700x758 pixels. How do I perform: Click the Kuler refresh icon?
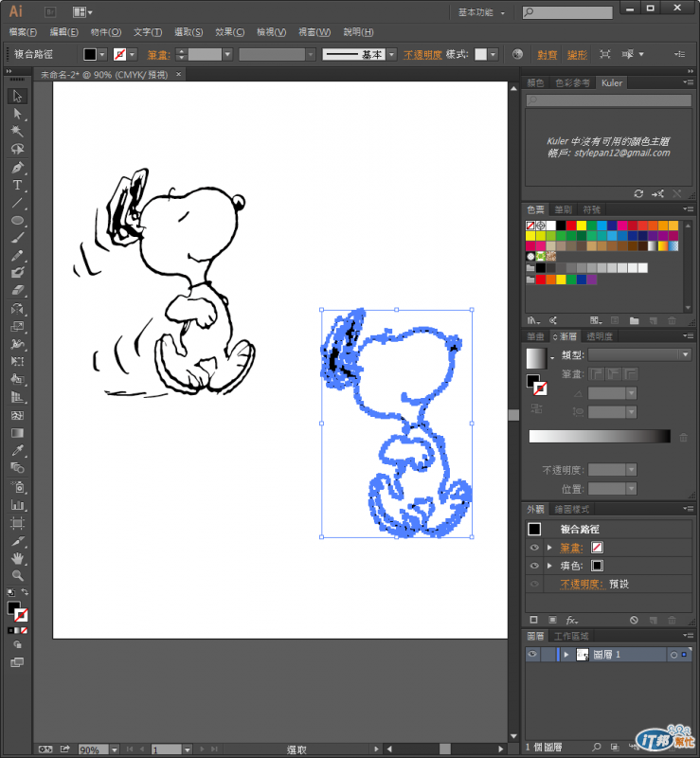[638, 193]
